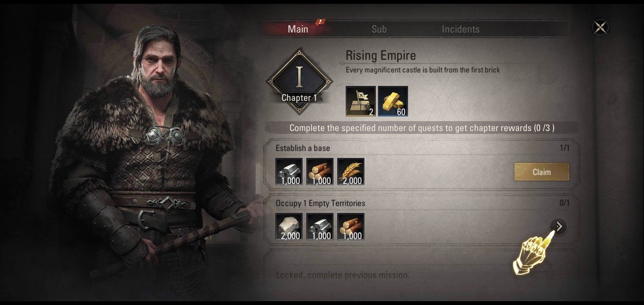Claim the Establish a base reward
This screenshot has height=305, width=644.
[541, 172]
